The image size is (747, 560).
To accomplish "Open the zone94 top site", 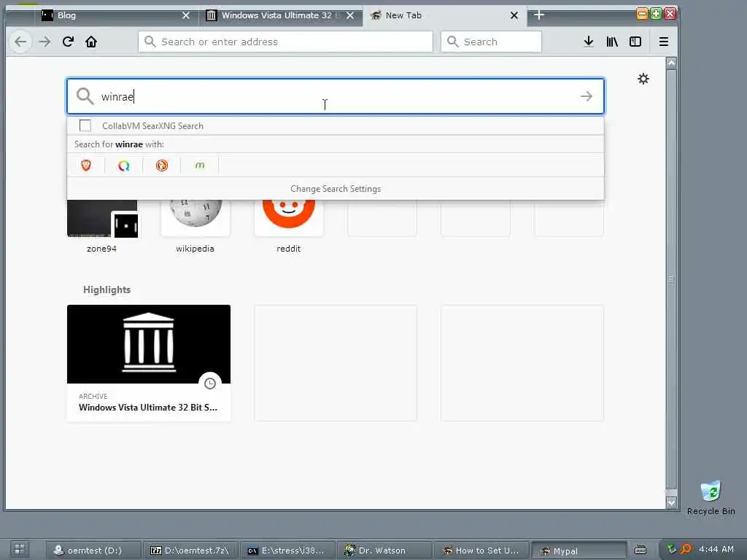I will 102,226.
